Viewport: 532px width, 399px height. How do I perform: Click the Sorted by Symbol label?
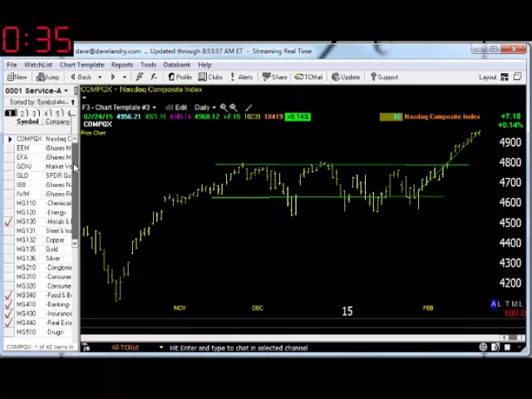click(x=39, y=101)
